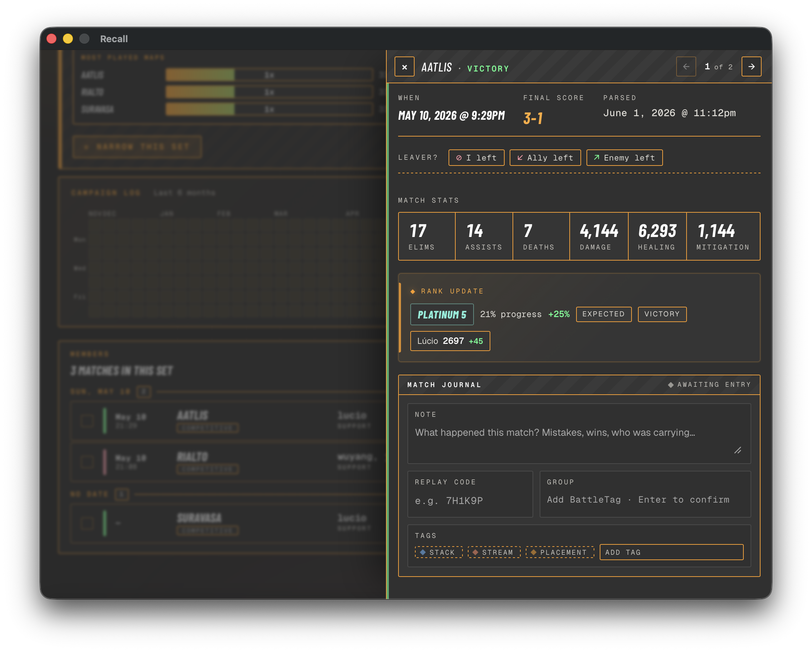Image resolution: width=812 pixels, height=652 pixels.
Task: Click the VICTORY rank update tag
Action: point(662,314)
